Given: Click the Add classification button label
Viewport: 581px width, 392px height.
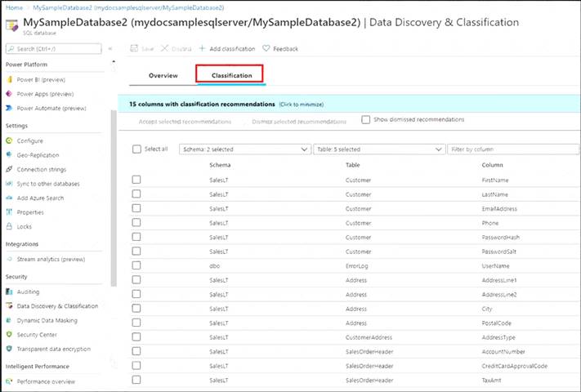Looking at the screenshot, I should coord(232,49).
